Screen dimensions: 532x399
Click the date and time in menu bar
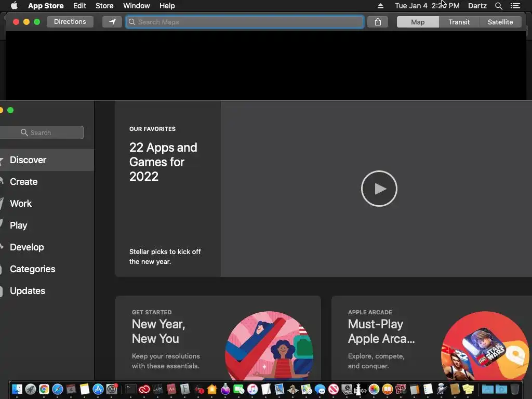coord(427,6)
